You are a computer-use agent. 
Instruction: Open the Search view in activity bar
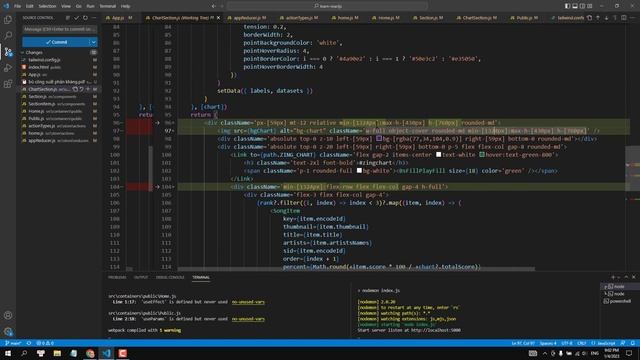[x=8, y=36]
